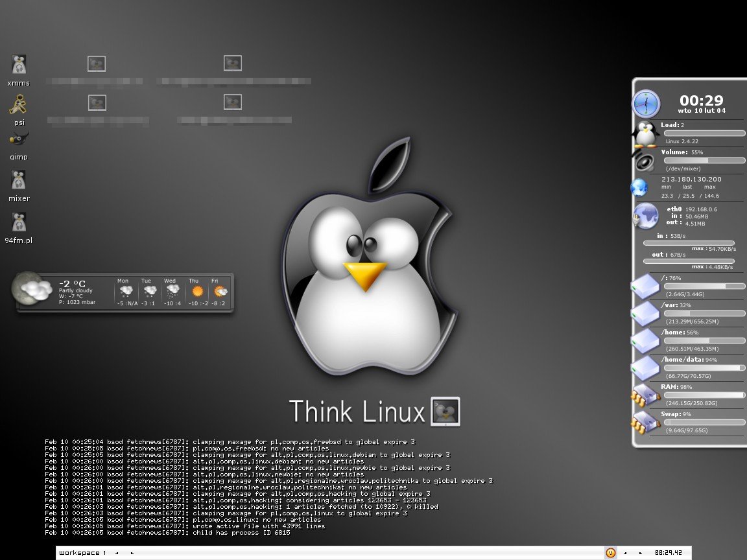
Task: Click the analog clock icon in monitor panel
Action: (646, 104)
